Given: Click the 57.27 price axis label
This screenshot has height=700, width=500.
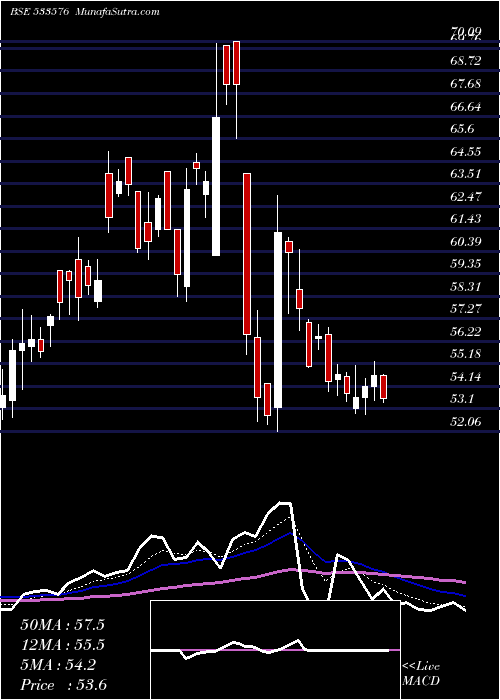Looking at the screenshot, I should (466, 309).
